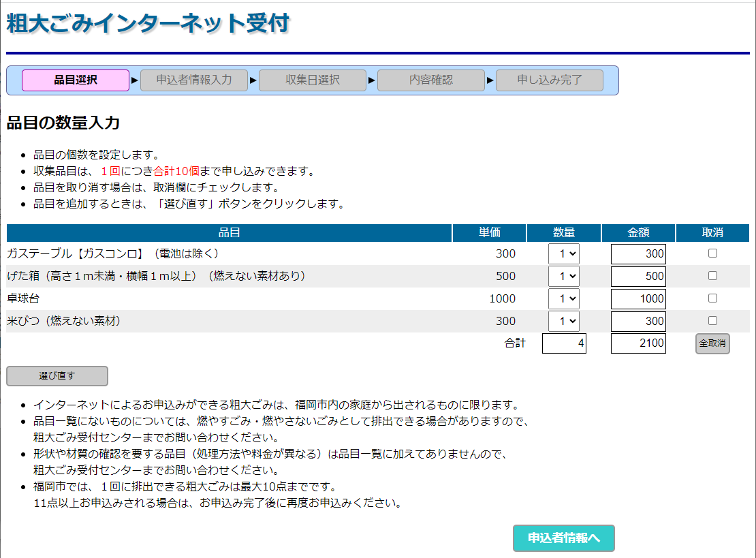Select the 申し込み完了 step tab
Screen dimensions: 756x558
tap(550, 80)
